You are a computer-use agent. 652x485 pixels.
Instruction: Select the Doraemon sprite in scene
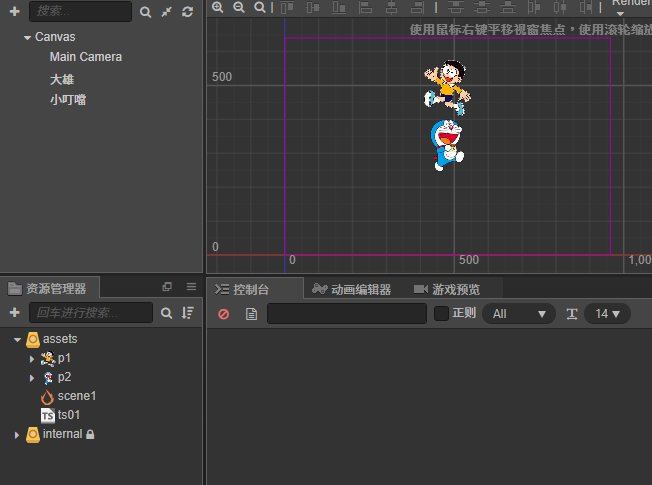click(447, 145)
